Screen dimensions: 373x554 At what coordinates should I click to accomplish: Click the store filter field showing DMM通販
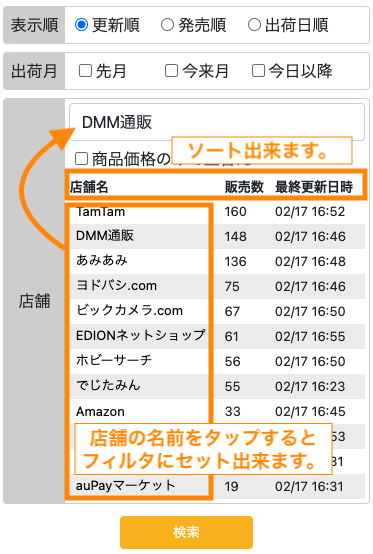click(x=217, y=122)
